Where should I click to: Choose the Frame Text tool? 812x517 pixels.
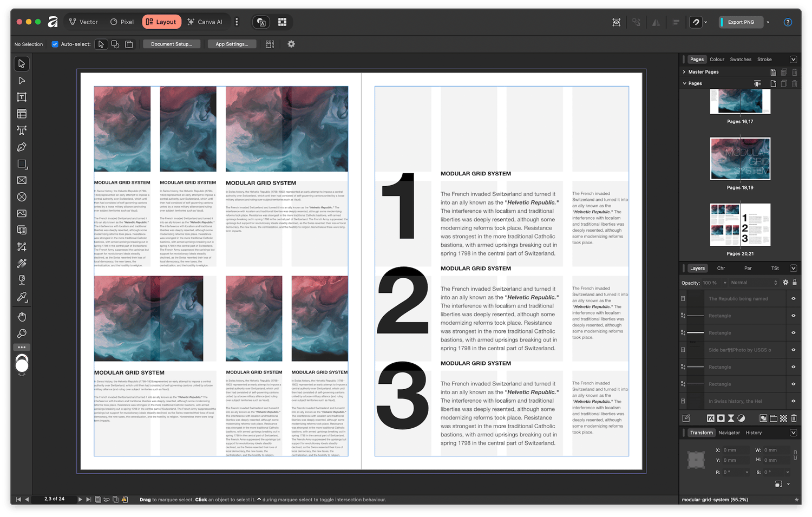[x=22, y=97]
